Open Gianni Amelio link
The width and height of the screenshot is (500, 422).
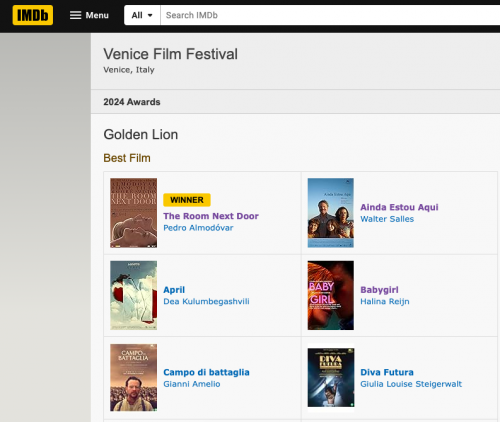(192, 384)
